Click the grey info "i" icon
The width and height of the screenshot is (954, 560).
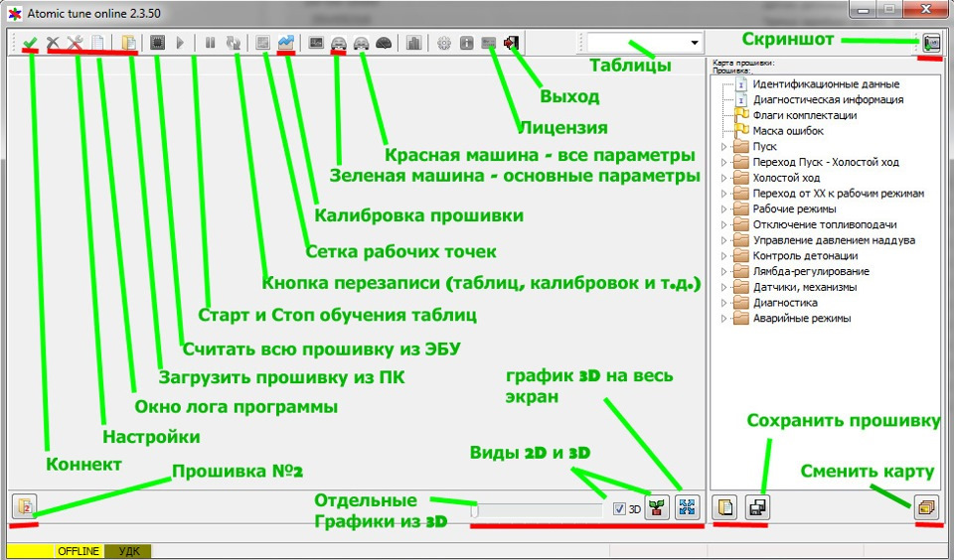(467, 43)
